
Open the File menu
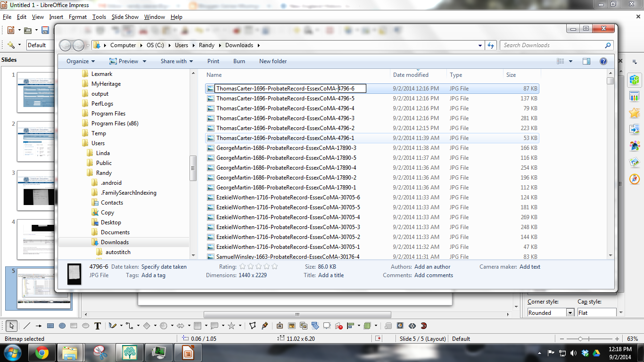pos(7,17)
